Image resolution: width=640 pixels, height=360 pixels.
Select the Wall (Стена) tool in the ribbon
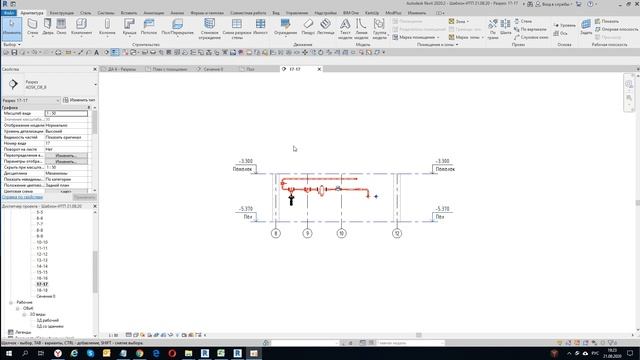point(32,27)
